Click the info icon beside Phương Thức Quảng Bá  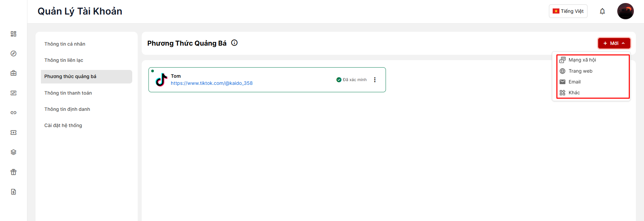click(234, 43)
